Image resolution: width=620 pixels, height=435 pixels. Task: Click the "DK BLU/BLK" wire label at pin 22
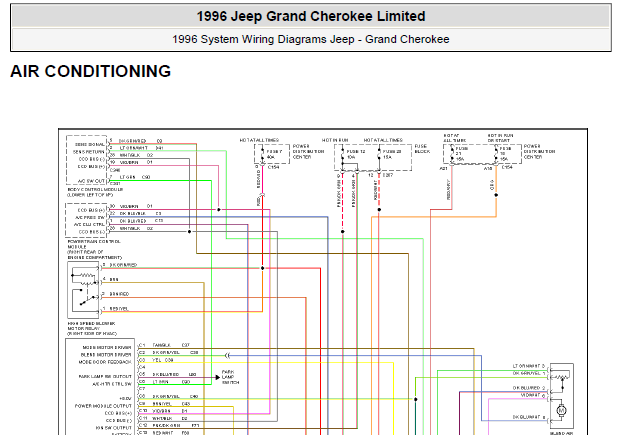click(140, 214)
